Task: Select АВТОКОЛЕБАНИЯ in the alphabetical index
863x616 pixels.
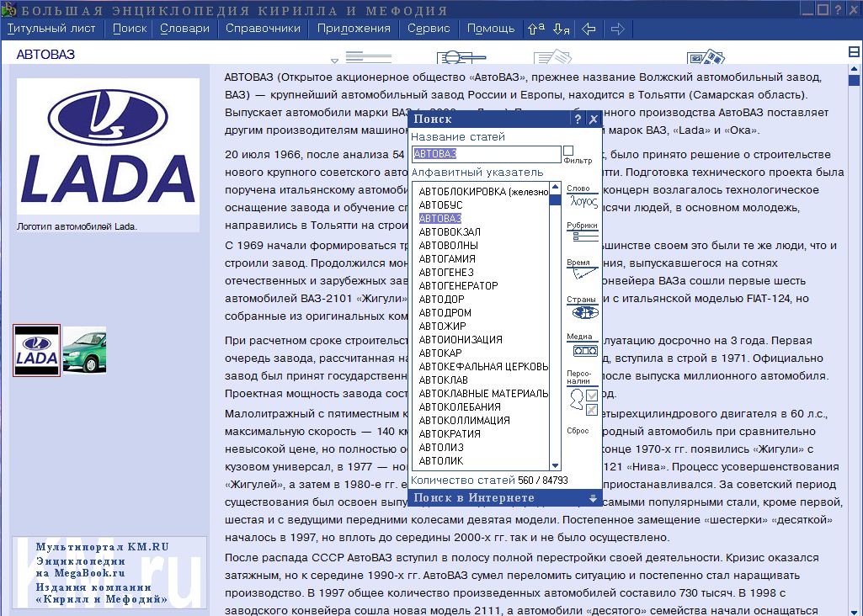Action: pos(460,407)
